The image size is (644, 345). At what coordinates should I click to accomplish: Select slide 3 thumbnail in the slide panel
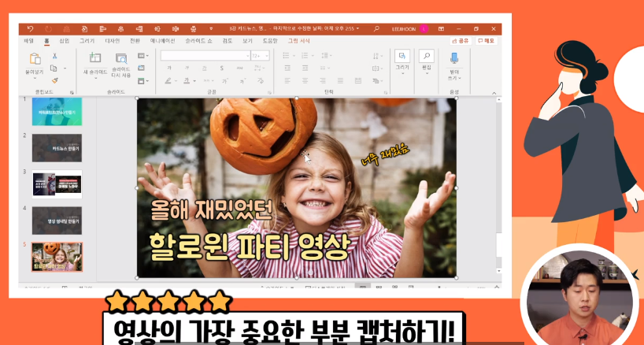(57, 184)
